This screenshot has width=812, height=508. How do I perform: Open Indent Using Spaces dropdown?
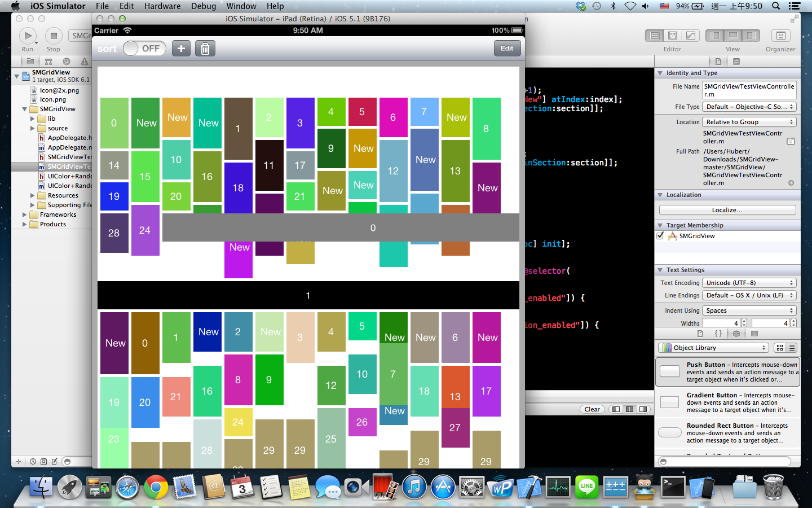[x=749, y=310]
